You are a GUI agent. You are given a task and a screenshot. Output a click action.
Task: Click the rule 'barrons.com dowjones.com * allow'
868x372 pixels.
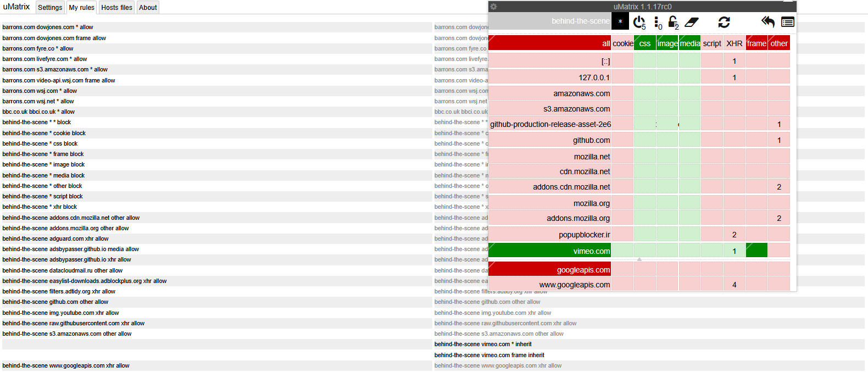[x=48, y=27]
